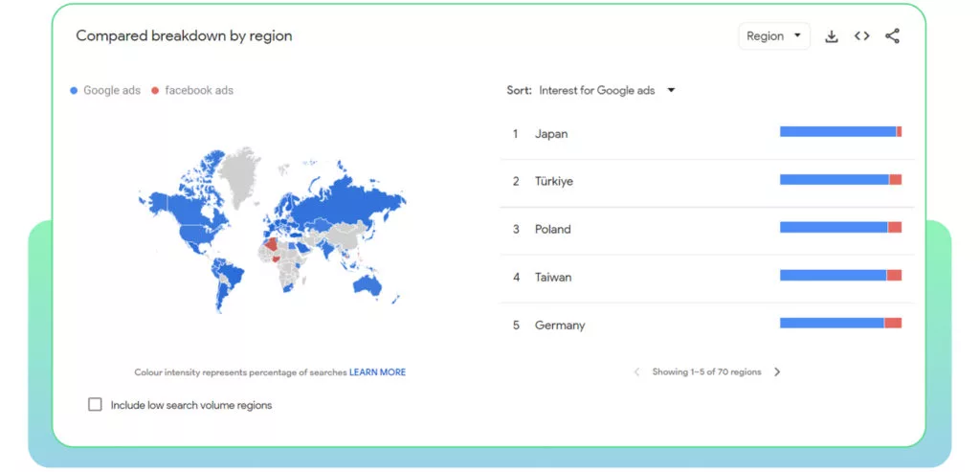Select the Taiwan region row
The height and width of the screenshot is (472, 980).
pyautogui.click(x=707, y=277)
